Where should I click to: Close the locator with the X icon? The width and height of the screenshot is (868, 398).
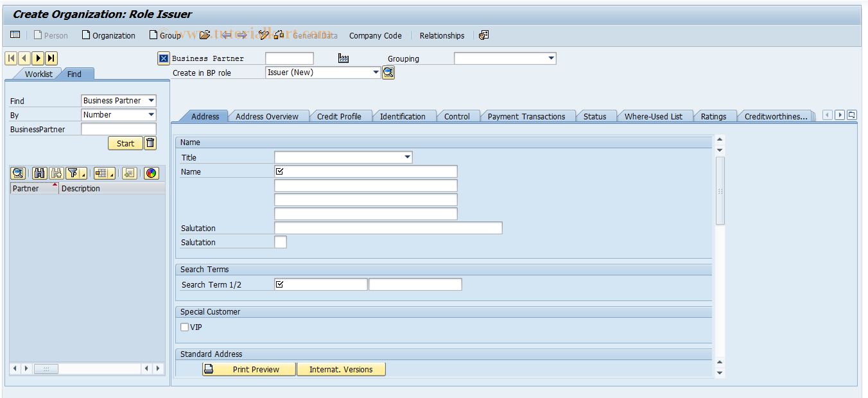[x=164, y=59]
